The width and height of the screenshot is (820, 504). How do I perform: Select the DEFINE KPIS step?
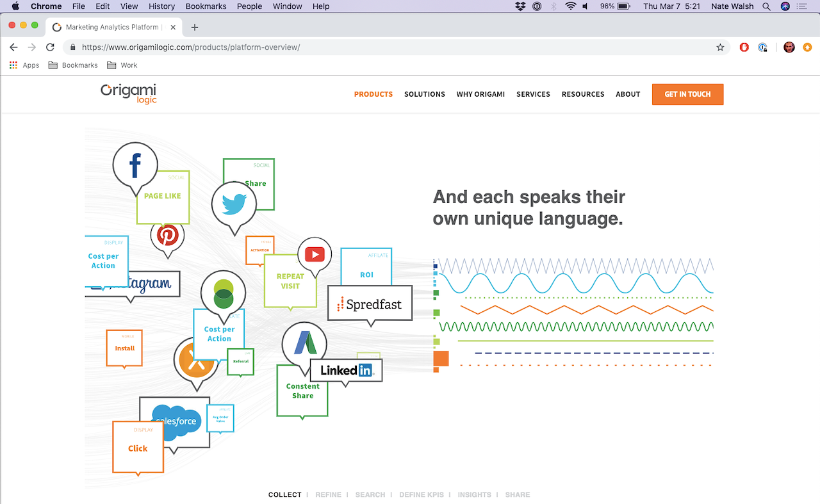421,495
